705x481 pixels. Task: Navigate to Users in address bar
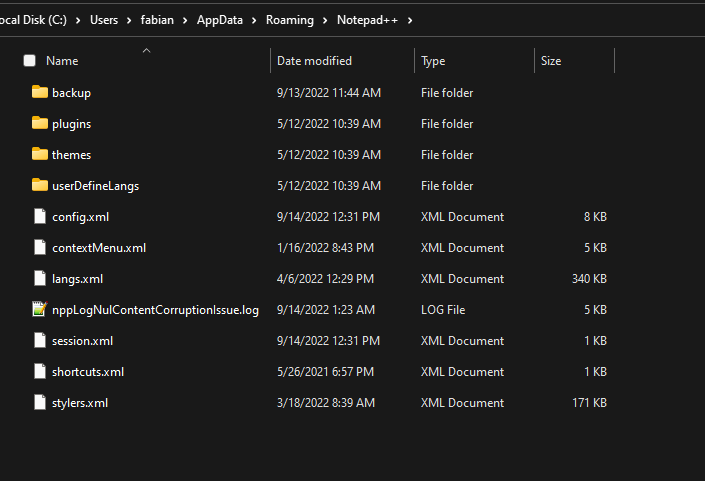pos(104,20)
